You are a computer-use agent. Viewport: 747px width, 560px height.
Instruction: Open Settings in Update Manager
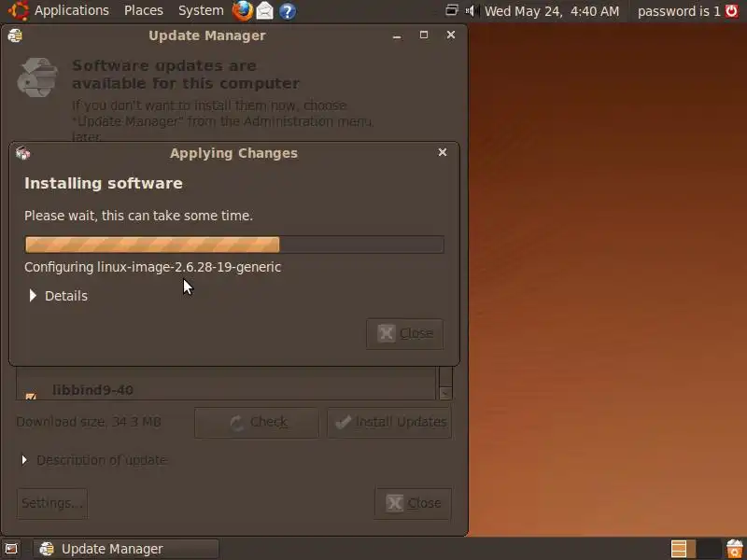pyautogui.click(x=52, y=503)
